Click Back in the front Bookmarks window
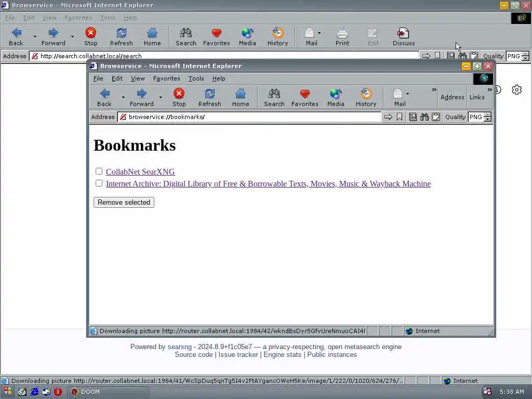This screenshot has width=532, height=399. pyautogui.click(x=104, y=97)
